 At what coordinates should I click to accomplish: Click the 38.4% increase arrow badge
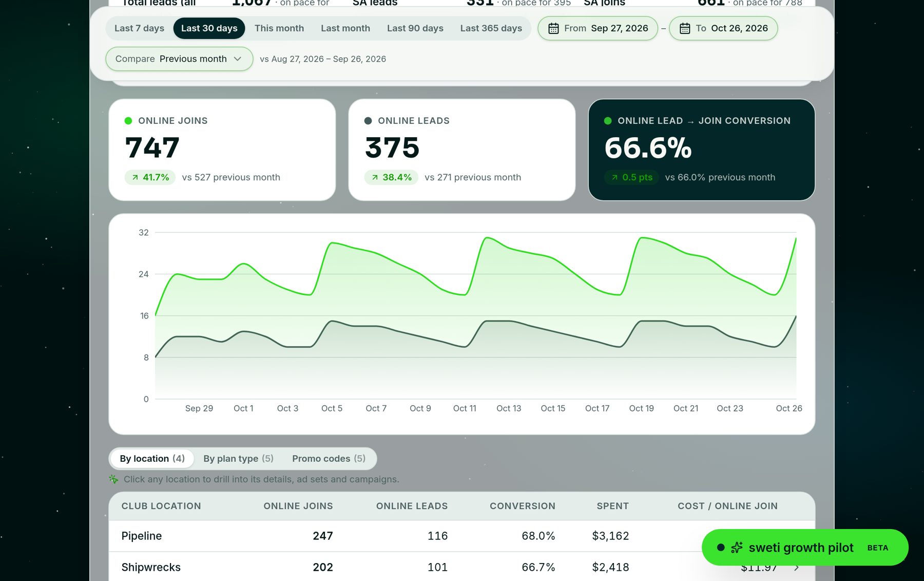[x=391, y=177]
